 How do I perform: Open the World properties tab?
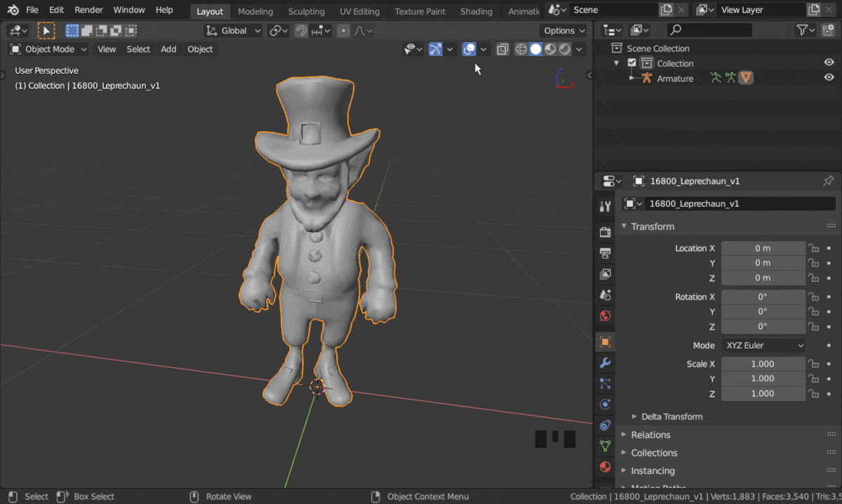[x=605, y=316]
